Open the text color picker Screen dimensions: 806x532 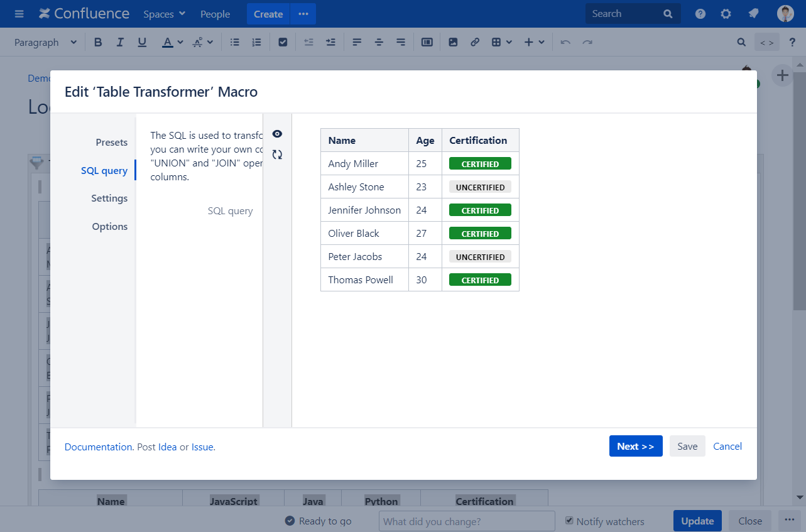(172, 42)
